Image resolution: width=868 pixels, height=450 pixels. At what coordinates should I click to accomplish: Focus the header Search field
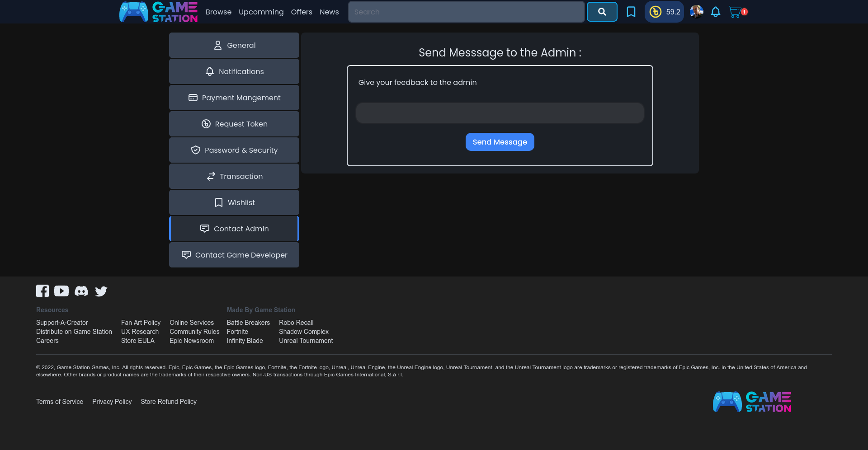[467, 12]
